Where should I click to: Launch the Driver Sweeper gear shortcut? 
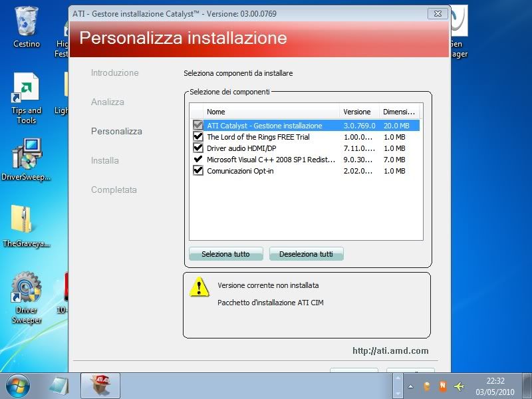(26, 298)
